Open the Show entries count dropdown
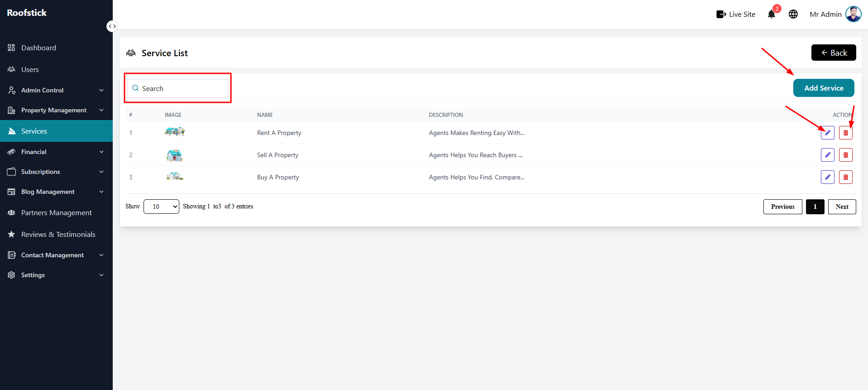This screenshot has width=868, height=390. (161, 207)
